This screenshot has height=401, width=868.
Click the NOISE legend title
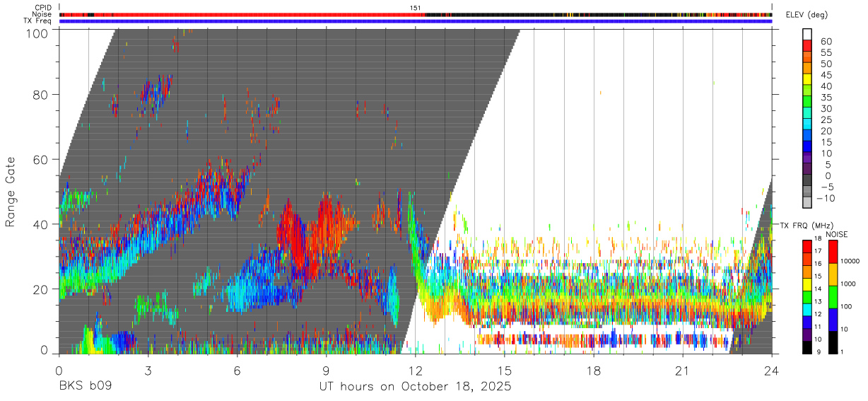point(836,234)
